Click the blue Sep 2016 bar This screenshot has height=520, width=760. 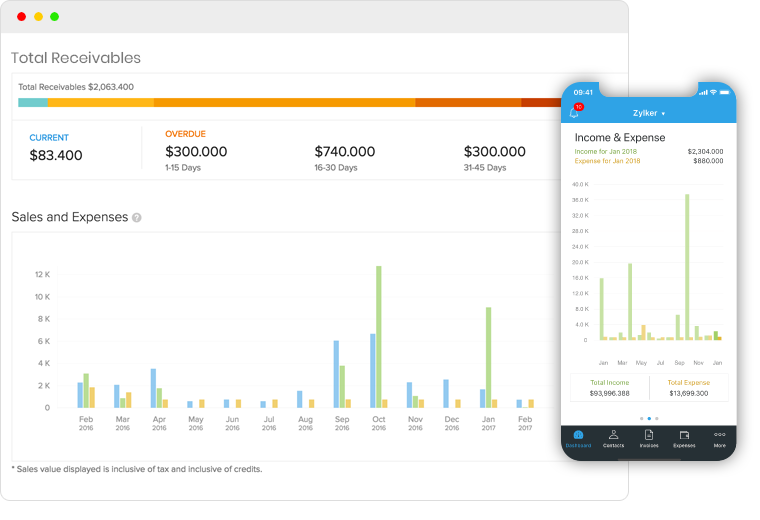[336, 374]
